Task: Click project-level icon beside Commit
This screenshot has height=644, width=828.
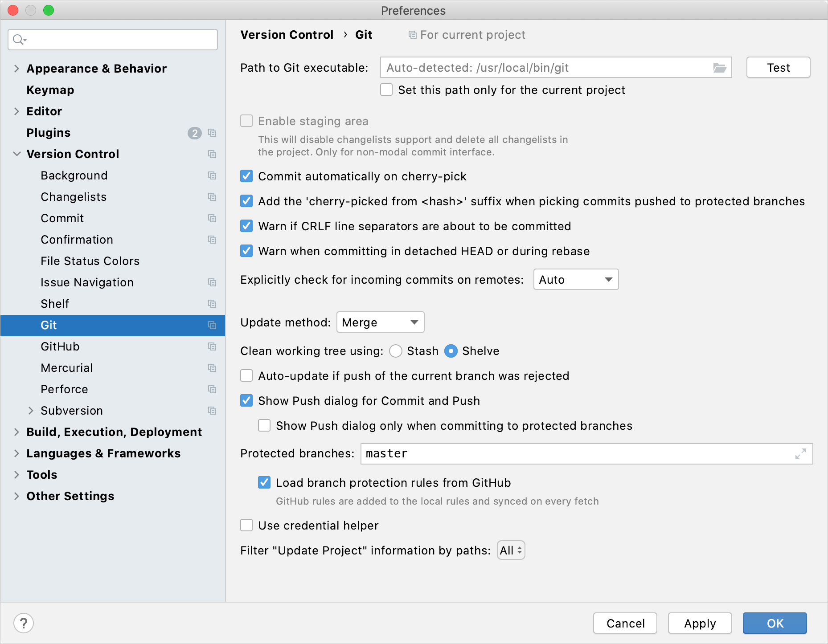Action: [x=212, y=218]
